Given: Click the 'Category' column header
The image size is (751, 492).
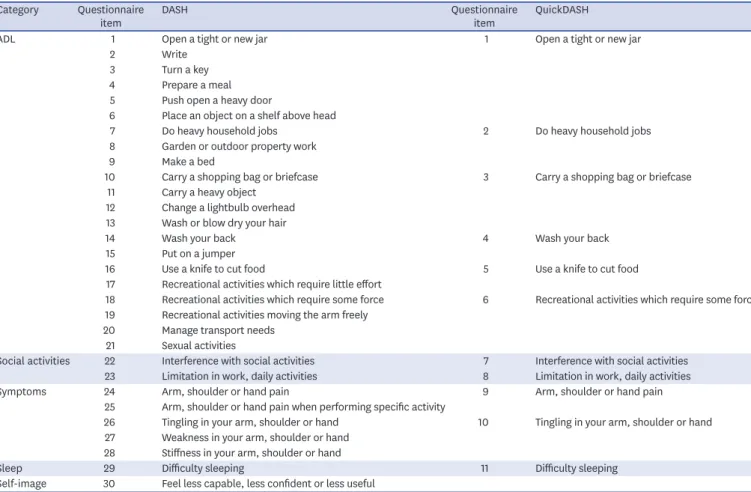Looking at the screenshot, I should (x=19, y=10).
